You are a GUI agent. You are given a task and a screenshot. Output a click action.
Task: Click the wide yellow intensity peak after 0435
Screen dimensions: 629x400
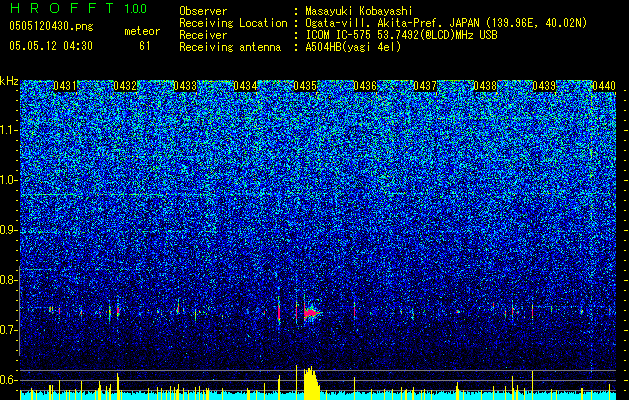pyautogui.click(x=311, y=383)
